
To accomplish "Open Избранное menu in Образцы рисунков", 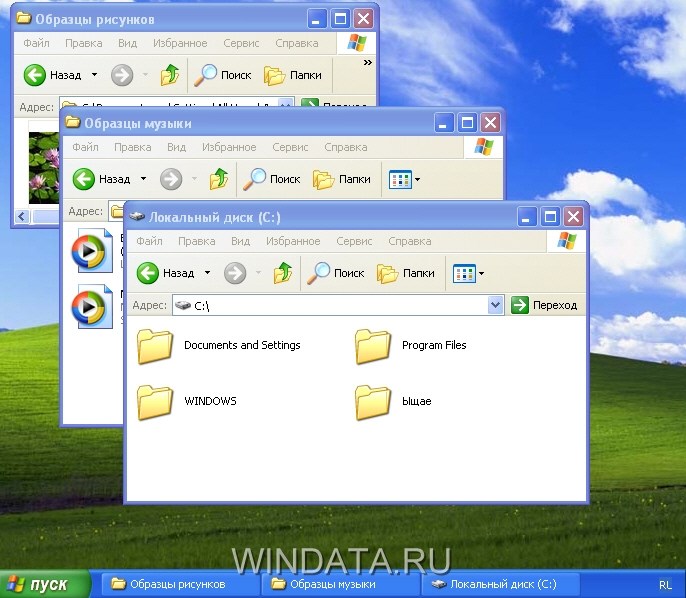I will click(x=180, y=43).
